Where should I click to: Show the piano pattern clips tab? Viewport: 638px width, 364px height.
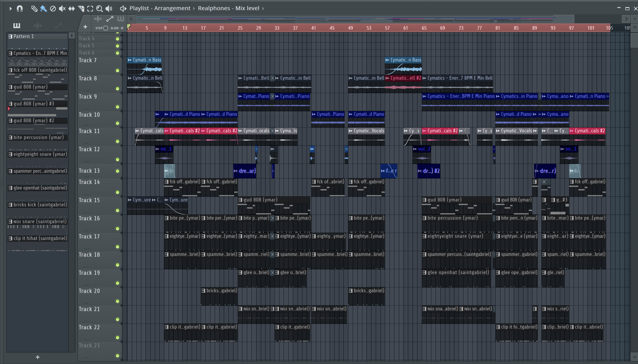coord(17,25)
